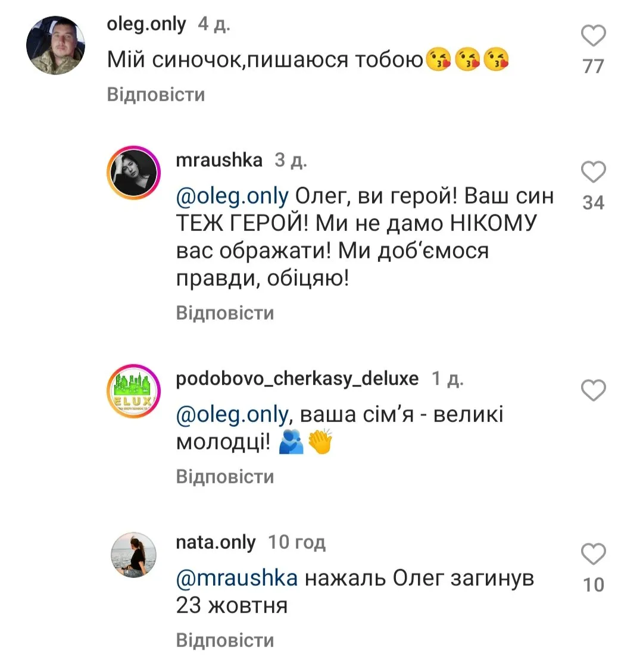Open nata.only's profile picture
Screen dimensions: 643x672
133,555
